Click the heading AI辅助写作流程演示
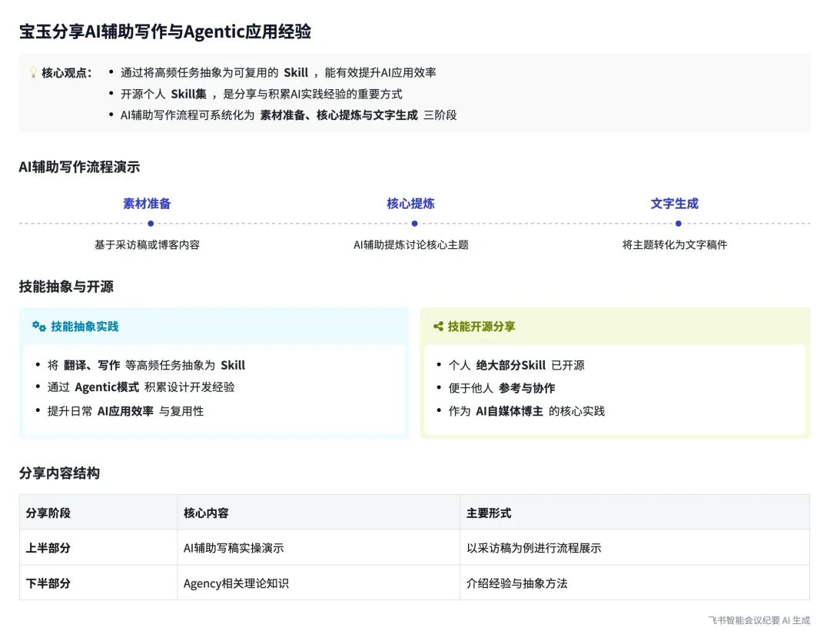The image size is (830, 644). [x=79, y=168]
